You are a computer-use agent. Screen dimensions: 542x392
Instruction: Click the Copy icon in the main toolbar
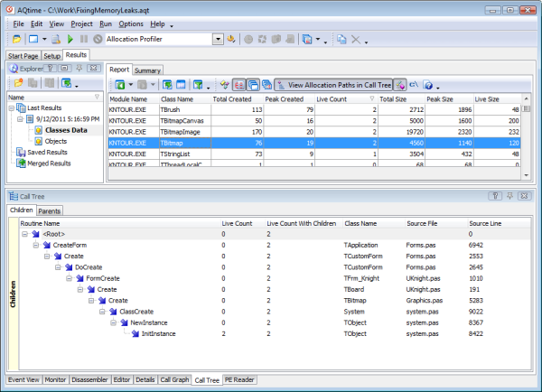point(341,39)
